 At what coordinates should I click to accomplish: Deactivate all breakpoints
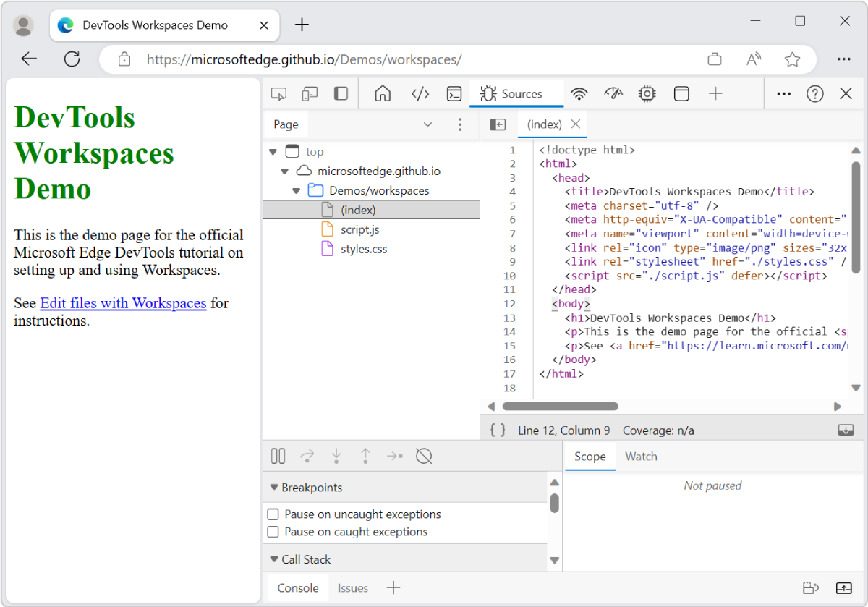click(424, 456)
